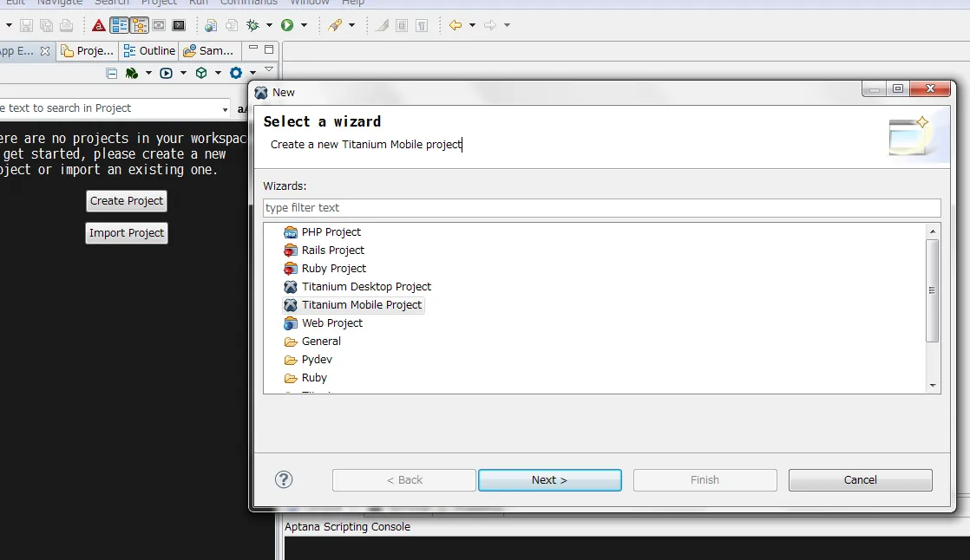The width and height of the screenshot is (970, 560).
Task: Click the green cube package icon
Action: [201, 74]
